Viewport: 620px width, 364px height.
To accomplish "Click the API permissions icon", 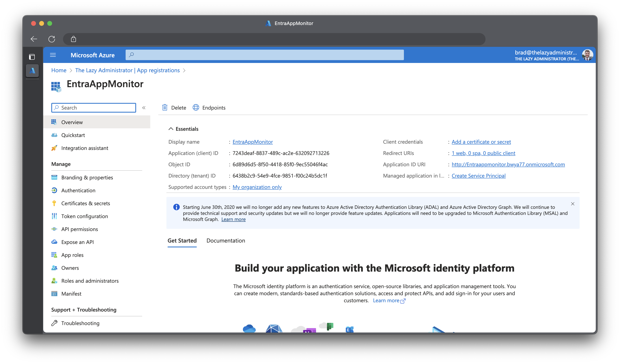I will (54, 229).
